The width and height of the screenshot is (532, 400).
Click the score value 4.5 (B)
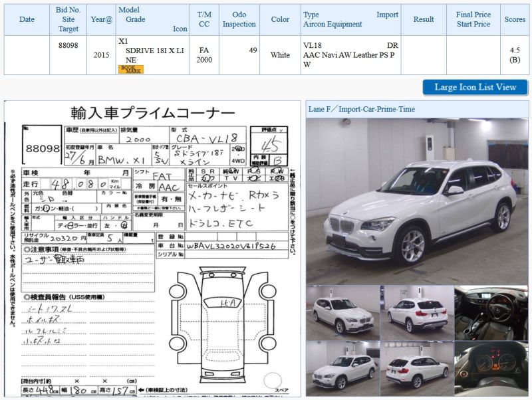pos(515,55)
